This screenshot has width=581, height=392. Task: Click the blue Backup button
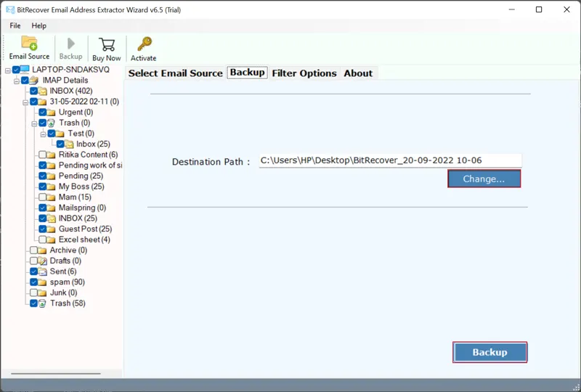489,352
